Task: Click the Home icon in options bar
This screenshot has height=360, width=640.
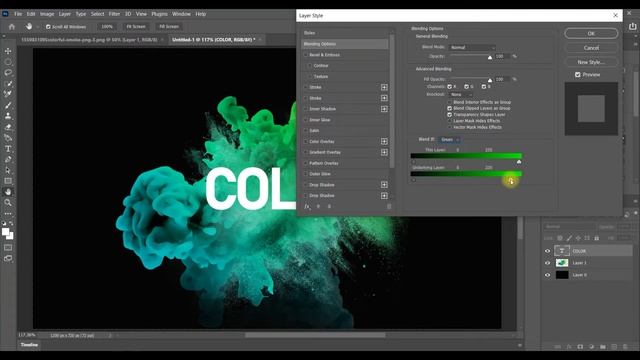Action: pyautogui.click(x=11, y=27)
